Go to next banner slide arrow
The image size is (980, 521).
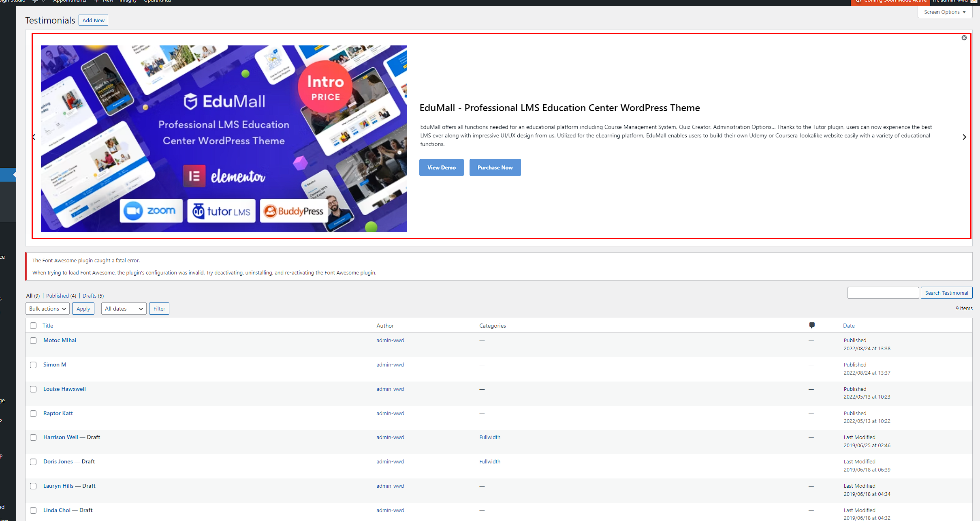[x=964, y=137]
